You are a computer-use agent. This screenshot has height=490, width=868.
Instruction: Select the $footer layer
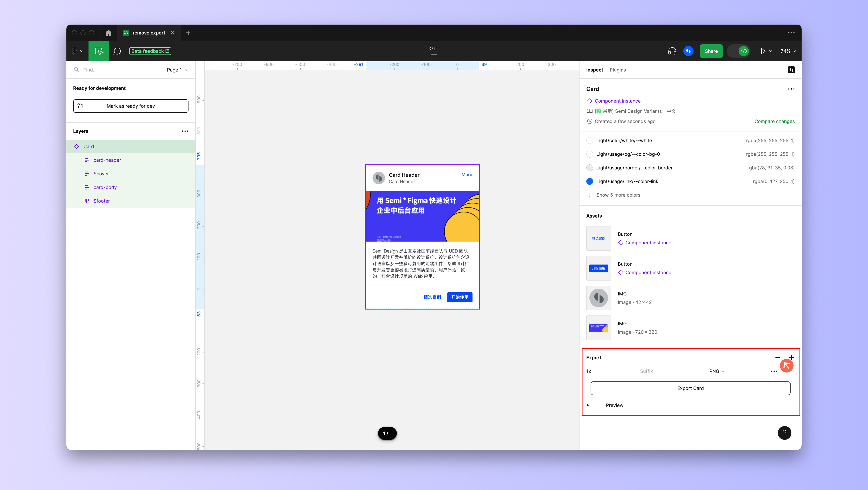pyautogui.click(x=131, y=201)
